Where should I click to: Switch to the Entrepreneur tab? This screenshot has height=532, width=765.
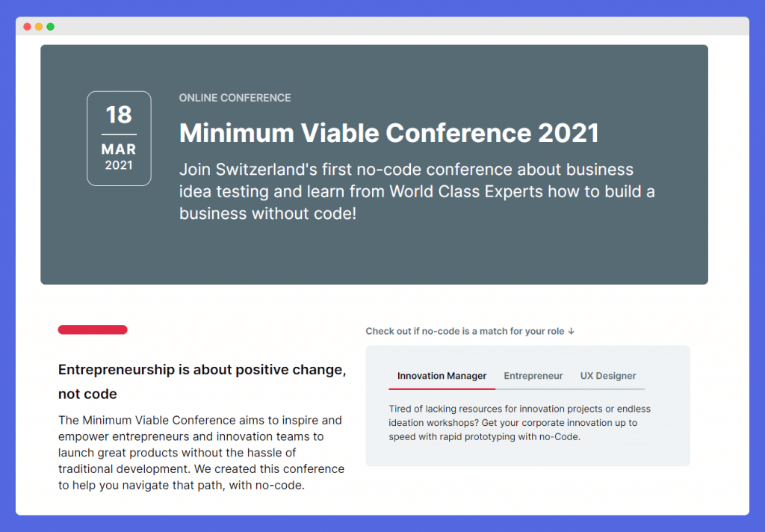[x=533, y=376]
